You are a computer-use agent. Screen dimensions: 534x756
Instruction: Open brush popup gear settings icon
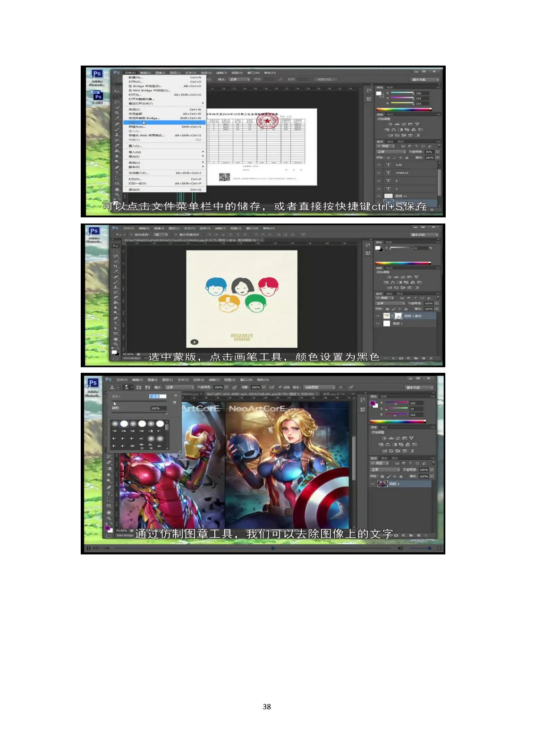(x=175, y=395)
